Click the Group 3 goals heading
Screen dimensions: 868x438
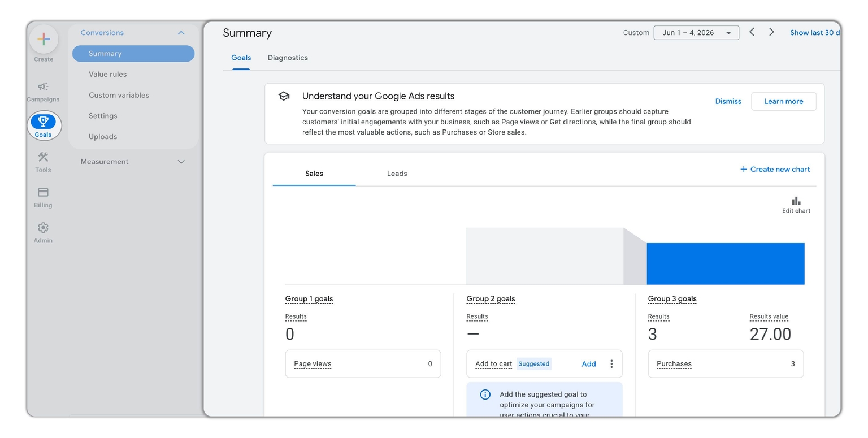(x=672, y=299)
